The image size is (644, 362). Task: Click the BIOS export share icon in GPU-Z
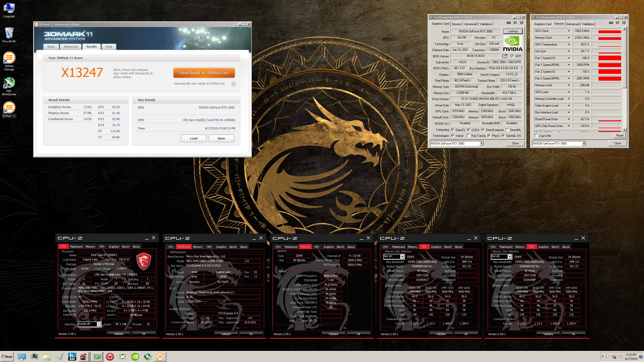tap(505, 56)
